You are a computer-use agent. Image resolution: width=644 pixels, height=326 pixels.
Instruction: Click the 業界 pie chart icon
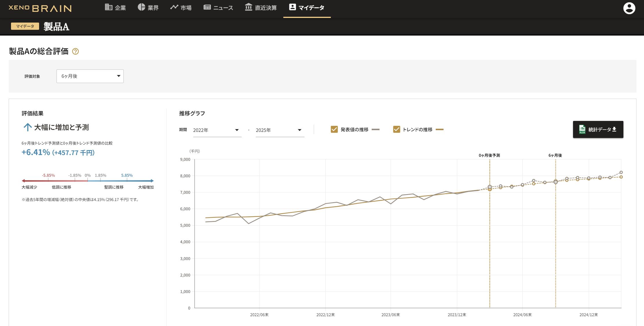tap(141, 7)
